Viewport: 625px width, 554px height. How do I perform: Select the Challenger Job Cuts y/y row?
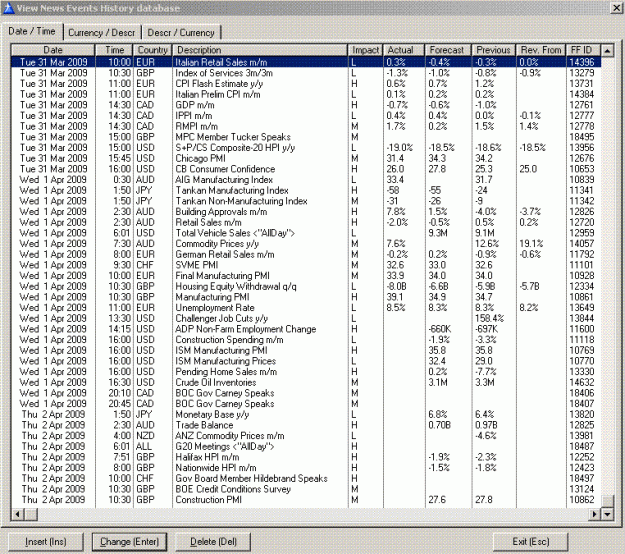pos(306,318)
